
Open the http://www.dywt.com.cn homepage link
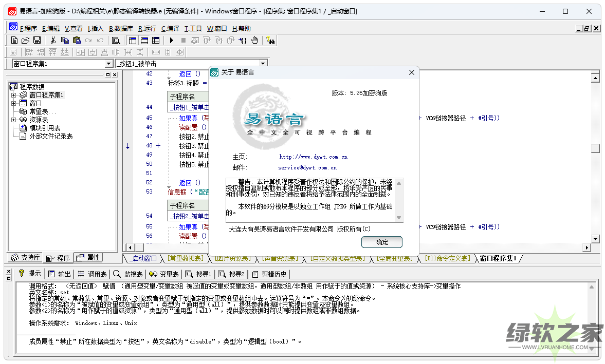[313, 157]
